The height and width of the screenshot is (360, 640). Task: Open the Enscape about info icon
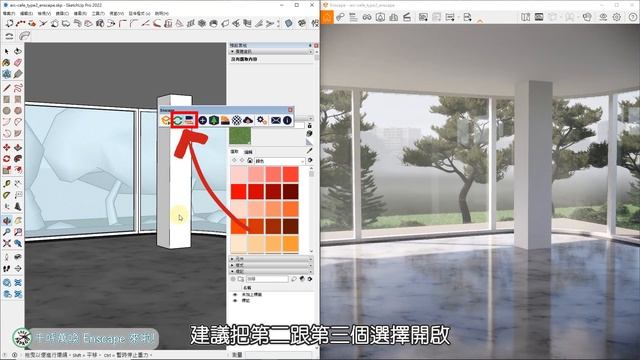point(287,120)
